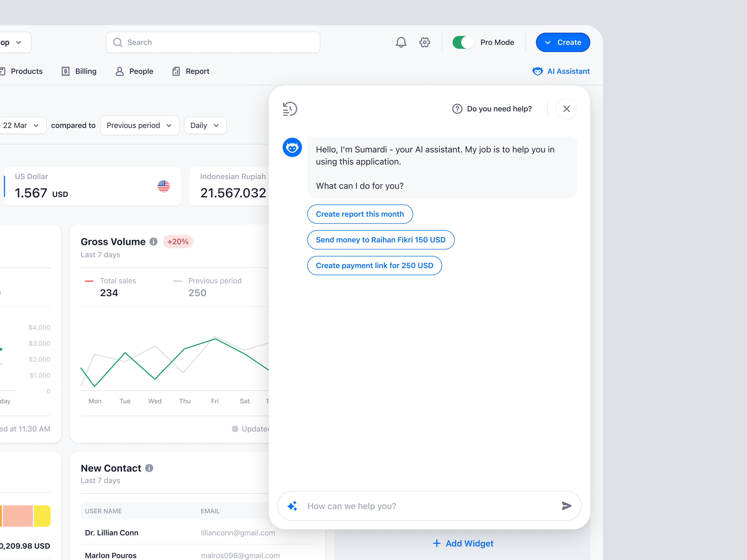Click Add Widget
Viewport: 747px width, 560px height.
pos(463,544)
